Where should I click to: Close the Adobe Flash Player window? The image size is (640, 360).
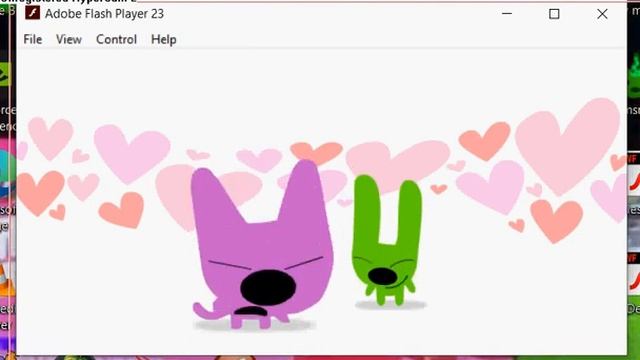click(x=602, y=14)
